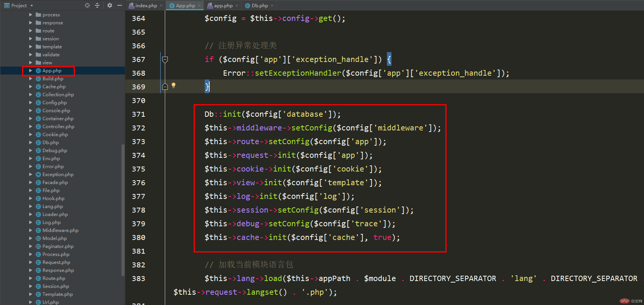This screenshot has width=644, height=305.
Task: Expand the template folder
Action: click(31, 47)
